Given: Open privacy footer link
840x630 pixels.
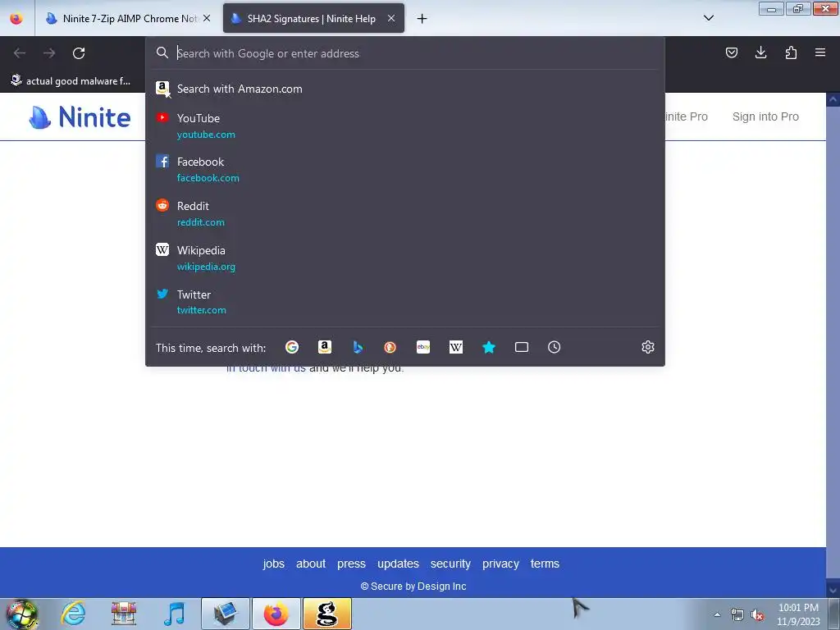Looking at the screenshot, I should point(500,564).
